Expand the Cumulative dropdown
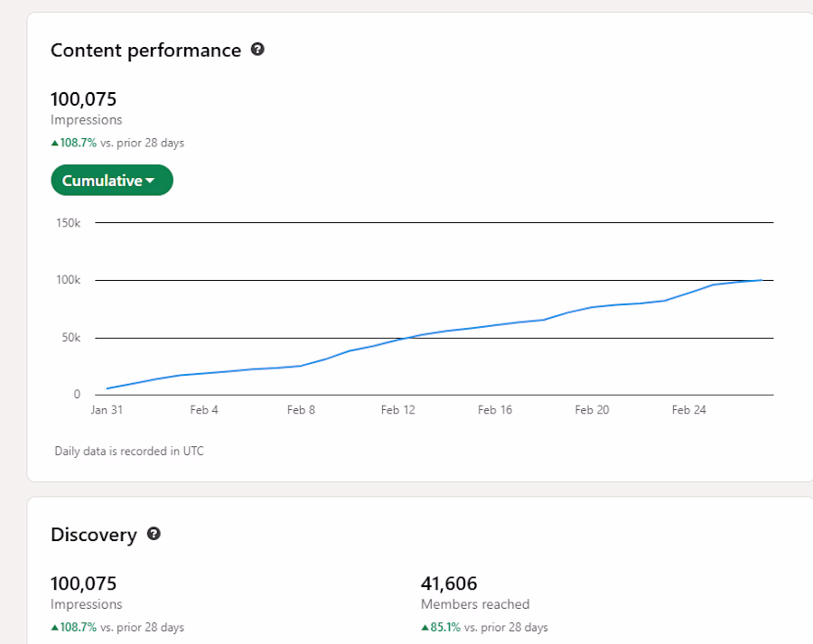 (x=112, y=180)
